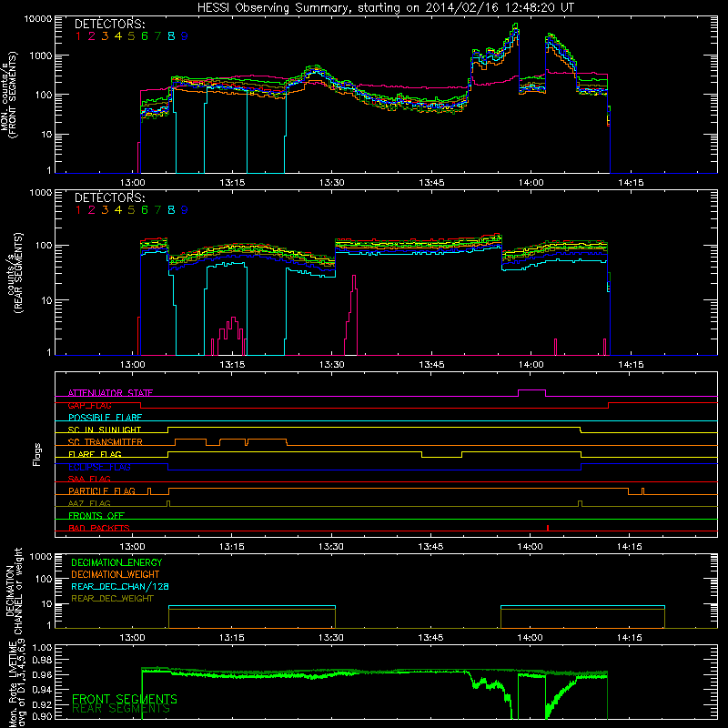Click the GAP_FLAG label
Screen dimensions: 728x728
pos(89,405)
